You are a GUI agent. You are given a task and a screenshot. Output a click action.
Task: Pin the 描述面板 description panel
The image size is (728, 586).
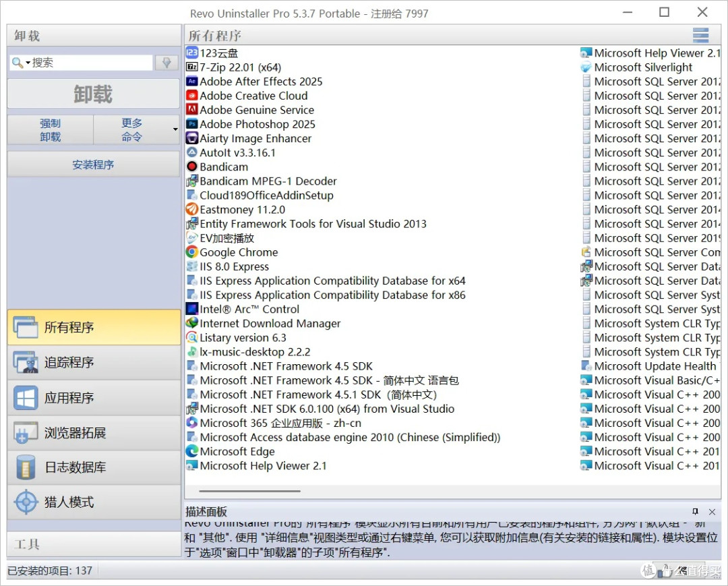(696, 512)
